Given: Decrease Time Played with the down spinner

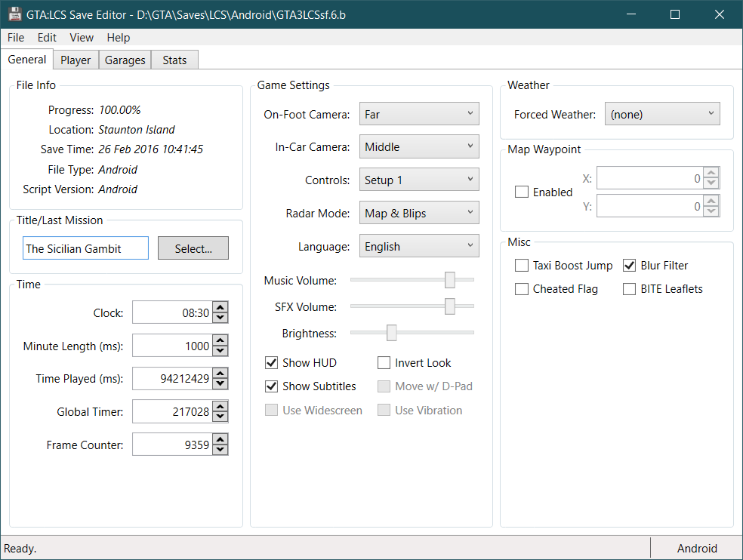Looking at the screenshot, I should click(220, 383).
